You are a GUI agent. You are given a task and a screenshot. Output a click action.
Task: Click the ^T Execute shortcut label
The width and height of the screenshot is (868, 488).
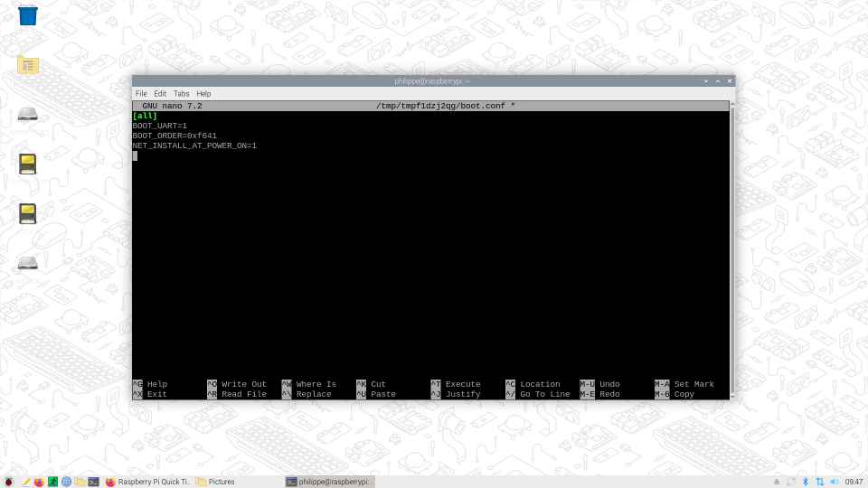[x=456, y=384]
